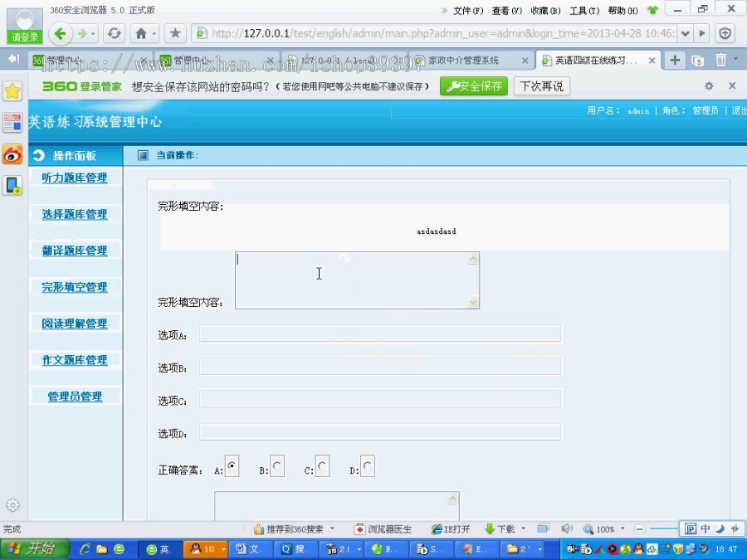
Task: Click the 选项C input field
Action: tap(380, 399)
